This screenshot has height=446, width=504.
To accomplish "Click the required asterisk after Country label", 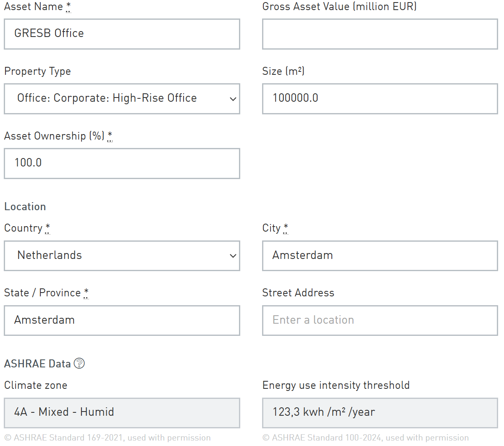I will pos(47,228).
